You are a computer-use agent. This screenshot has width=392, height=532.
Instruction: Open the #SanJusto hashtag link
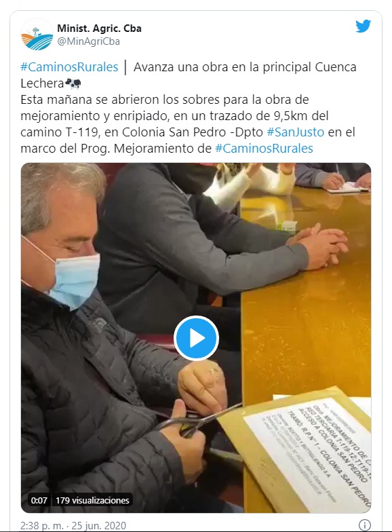coord(296,132)
